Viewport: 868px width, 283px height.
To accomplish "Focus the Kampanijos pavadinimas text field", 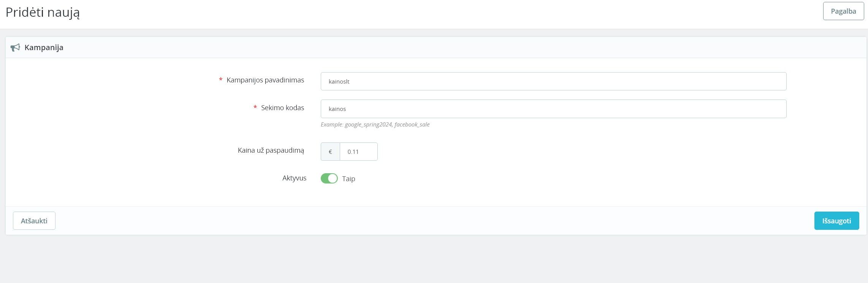I will point(553,81).
